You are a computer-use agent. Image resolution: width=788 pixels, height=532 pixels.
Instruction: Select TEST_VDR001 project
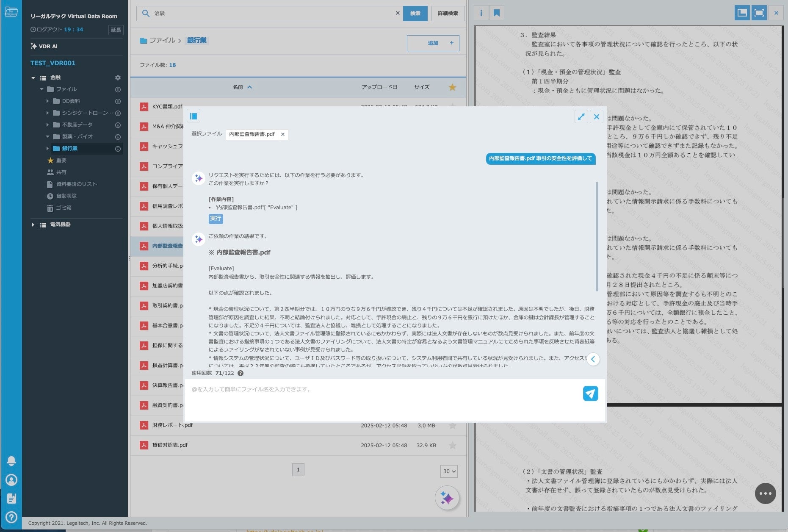(x=53, y=63)
